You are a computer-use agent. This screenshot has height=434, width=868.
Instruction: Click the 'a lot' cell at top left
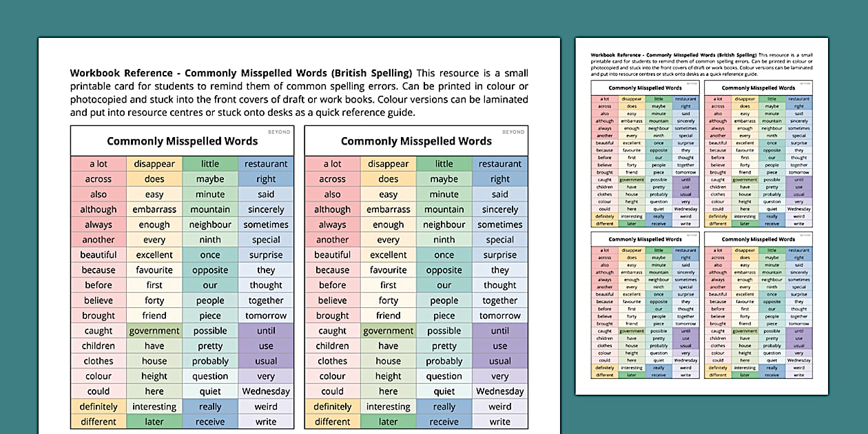(98, 163)
